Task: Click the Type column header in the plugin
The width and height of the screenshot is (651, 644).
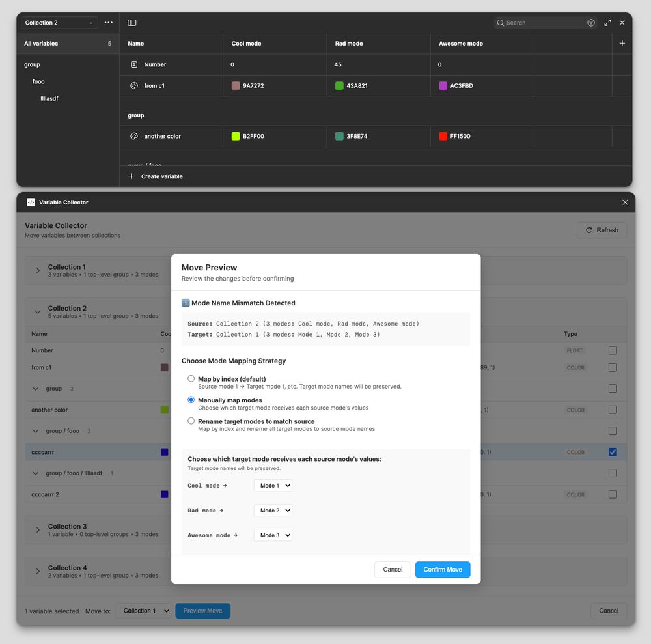Action: tap(570, 334)
